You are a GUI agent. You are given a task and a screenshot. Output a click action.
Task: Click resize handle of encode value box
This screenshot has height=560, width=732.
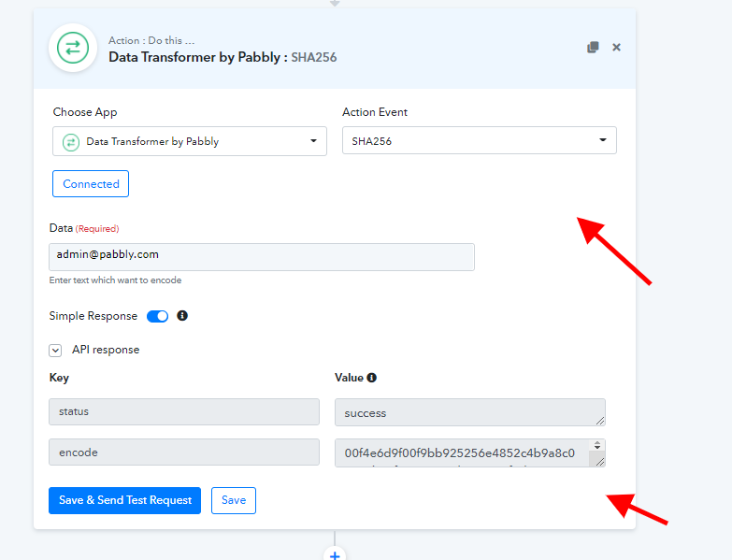click(x=600, y=462)
